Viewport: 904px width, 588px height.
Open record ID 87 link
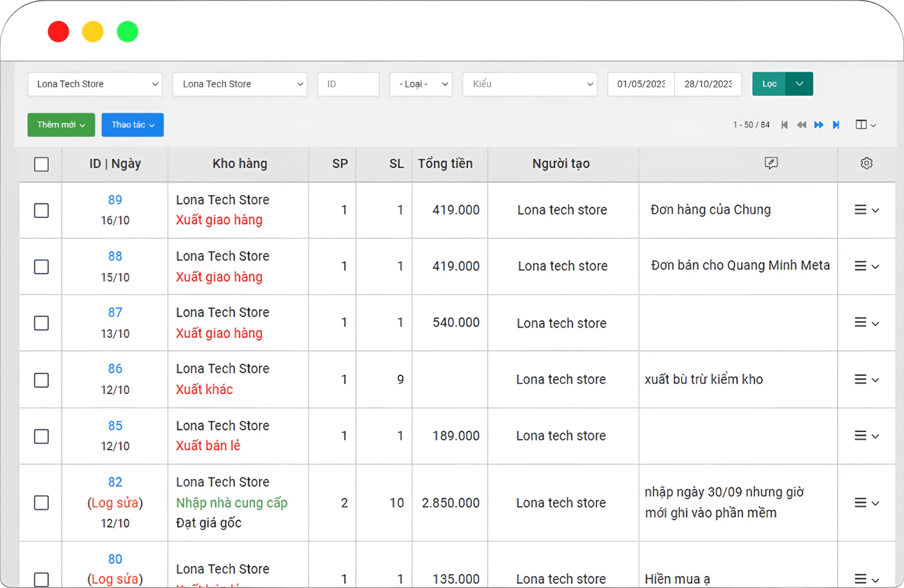click(x=115, y=313)
